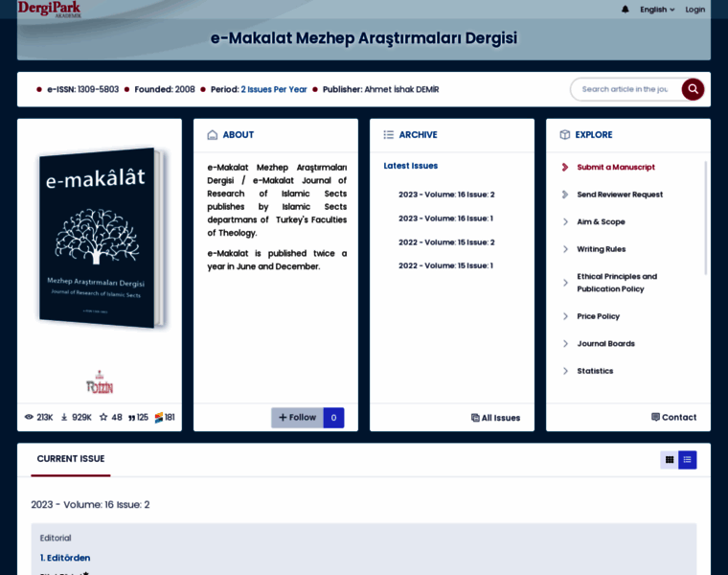Click the citations quote icon
The width and height of the screenshot is (728, 575).
tap(131, 418)
